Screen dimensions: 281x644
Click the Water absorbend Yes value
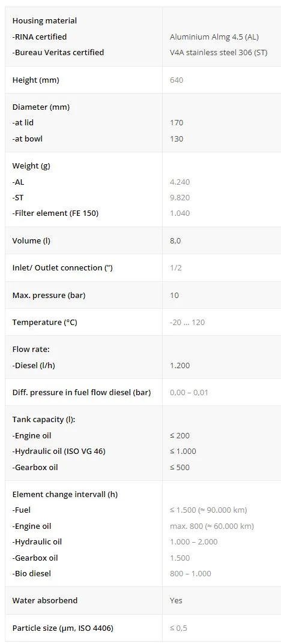176,600
